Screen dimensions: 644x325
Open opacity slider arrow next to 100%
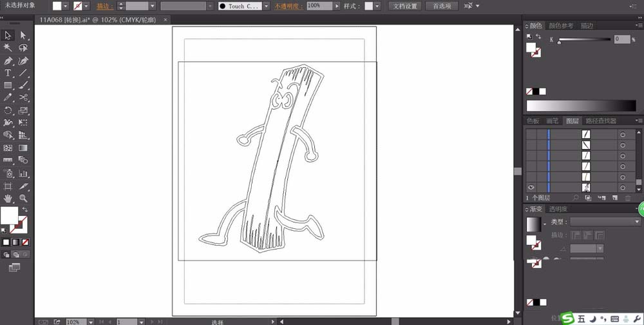[x=337, y=6]
